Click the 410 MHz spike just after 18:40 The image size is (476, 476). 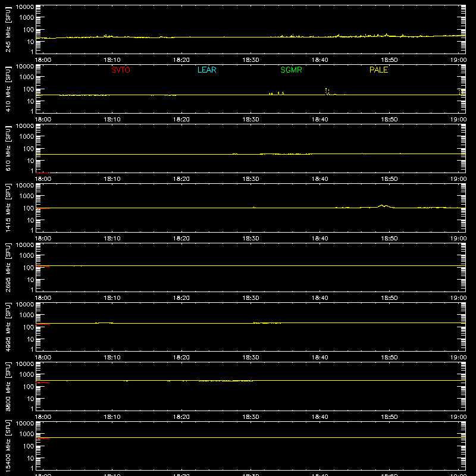coord(327,92)
